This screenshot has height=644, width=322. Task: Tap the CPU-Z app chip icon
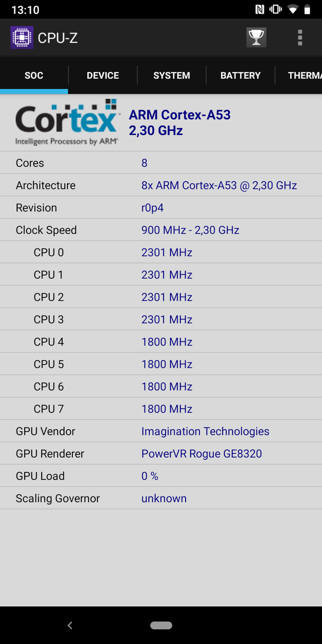pyautogui.click(x=22, y=38)
